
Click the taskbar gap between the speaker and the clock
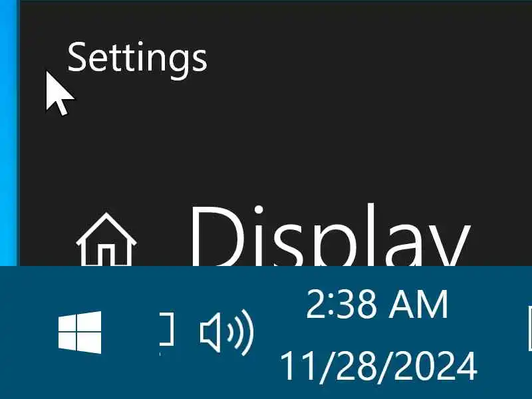[x=267, y=332]
